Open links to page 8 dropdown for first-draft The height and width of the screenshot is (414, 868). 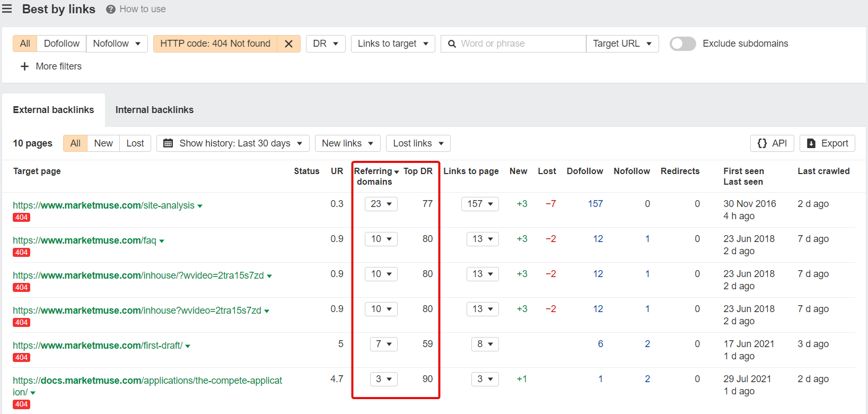[485, 344]
